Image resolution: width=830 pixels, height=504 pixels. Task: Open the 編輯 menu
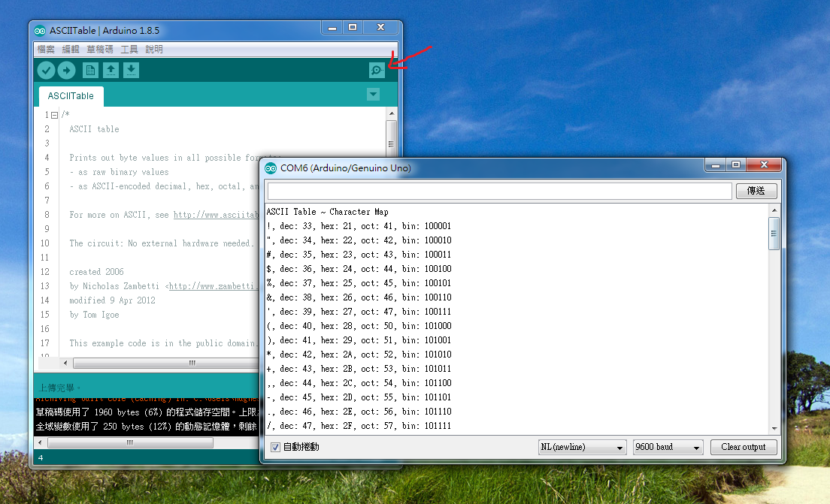click(71, 49)
